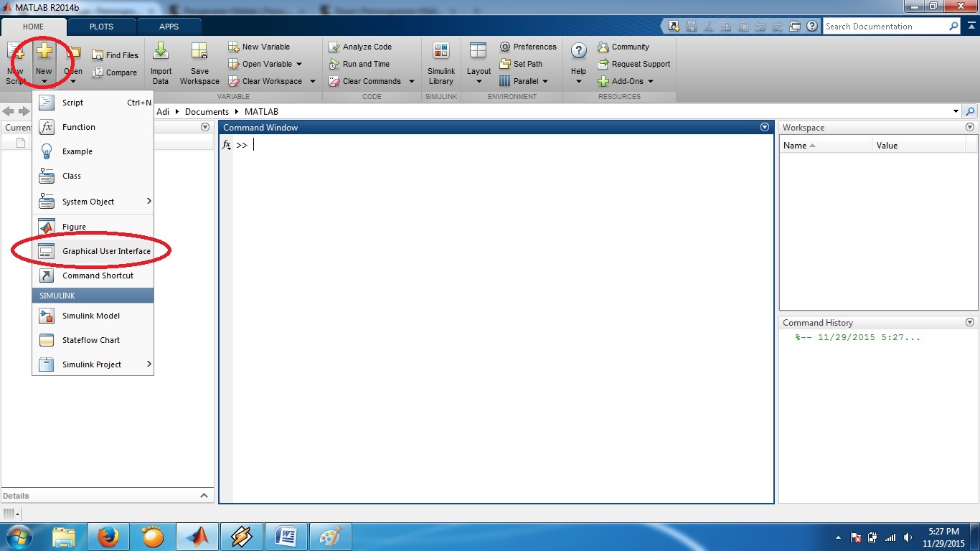Open the Simulink Library
Viewport: 980px width, 551px height.
(x=441, y=52)
